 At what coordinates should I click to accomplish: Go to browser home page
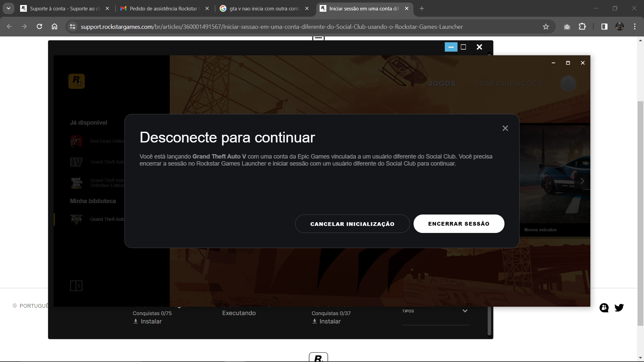coord(54,26)
